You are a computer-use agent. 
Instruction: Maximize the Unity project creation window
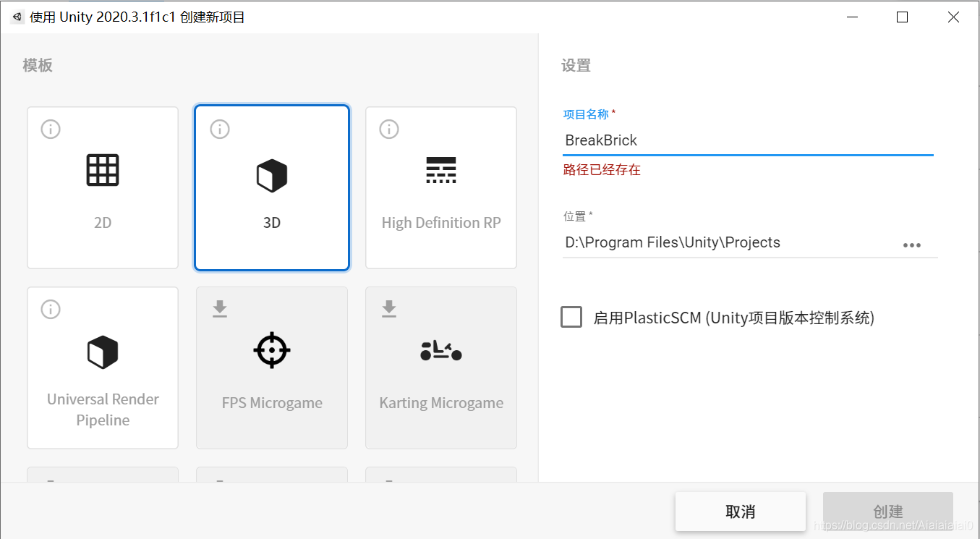coord(902,17)
